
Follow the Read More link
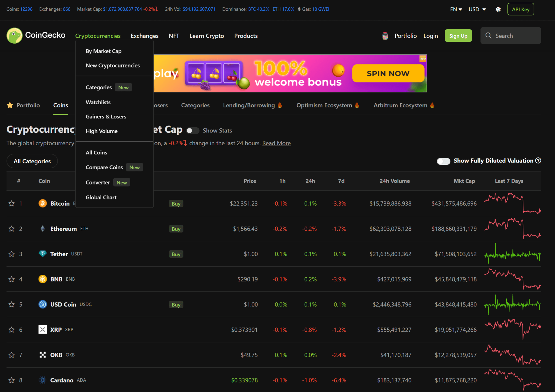(276, 143)
